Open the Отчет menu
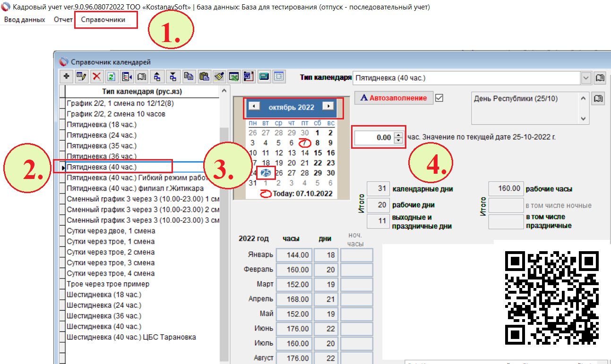611x364 pixels. coord(63,20)
